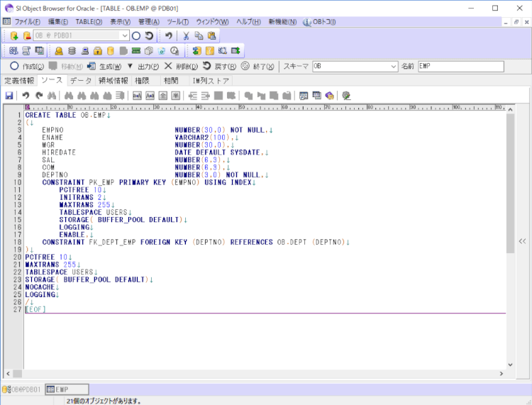
Task: Click the 削除(D) delete button
Action: [x=181, y=66]
